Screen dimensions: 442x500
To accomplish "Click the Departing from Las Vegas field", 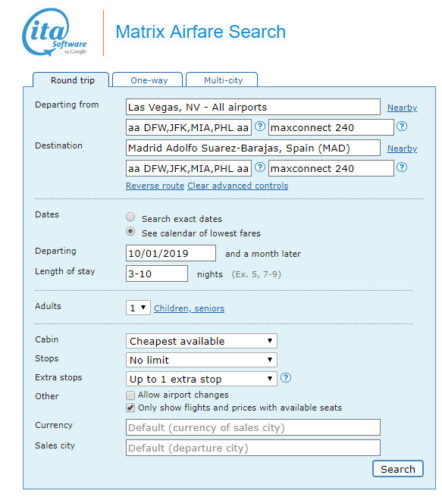I will (x=253, y=107).
